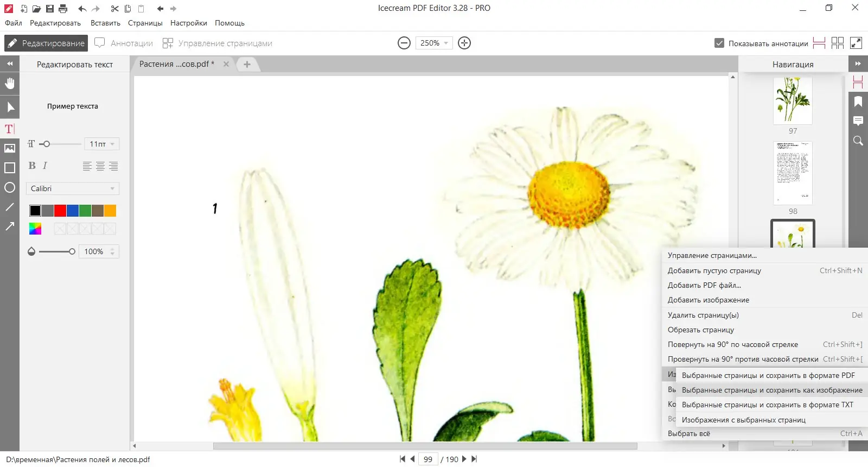Show page thumbnails sidebar panel
The width and height of the screenshot is (868, 467).
tap(858, 82)
